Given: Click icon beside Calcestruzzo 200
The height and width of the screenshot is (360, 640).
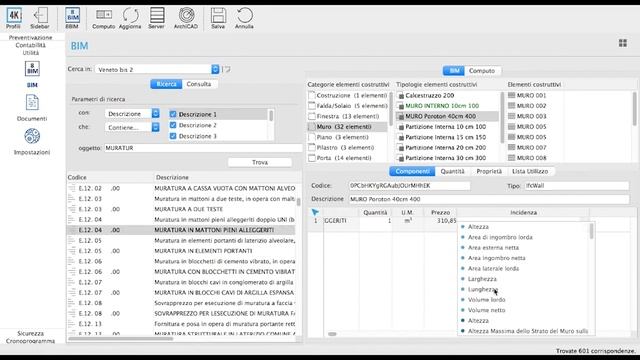Looking at the screenshot, I should 401,96.
